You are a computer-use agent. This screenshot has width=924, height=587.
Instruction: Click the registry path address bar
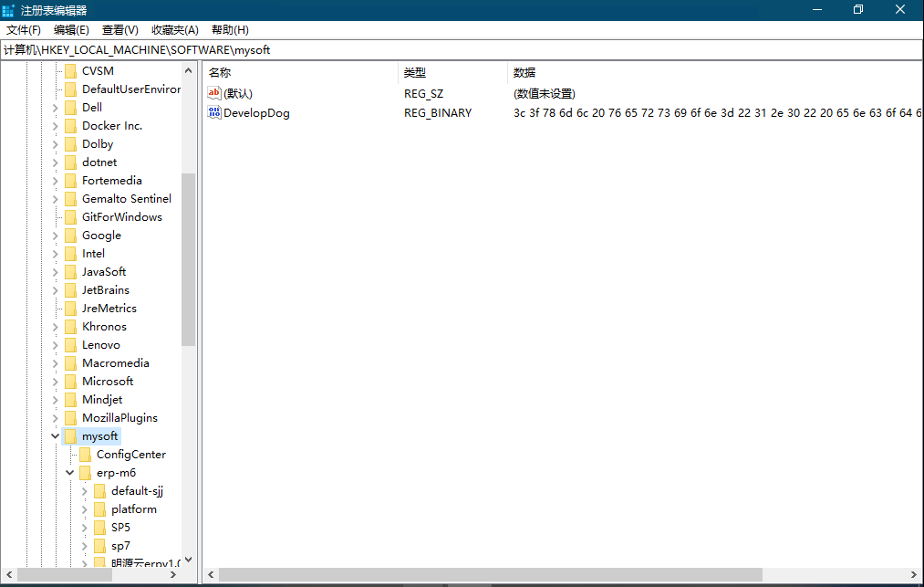point(456,50)
